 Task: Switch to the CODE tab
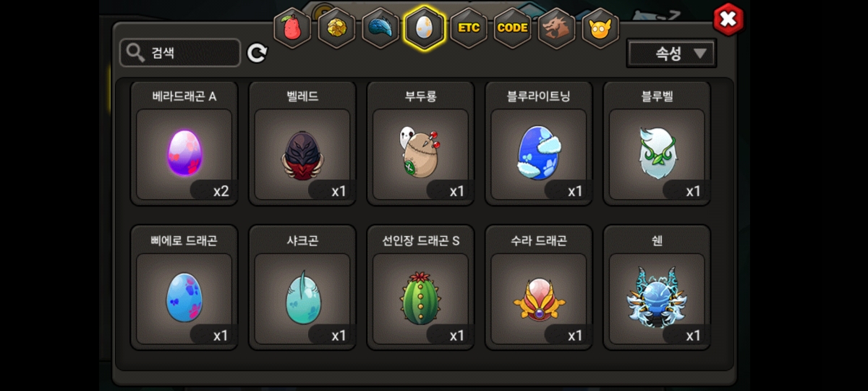(x=513, y=29)
